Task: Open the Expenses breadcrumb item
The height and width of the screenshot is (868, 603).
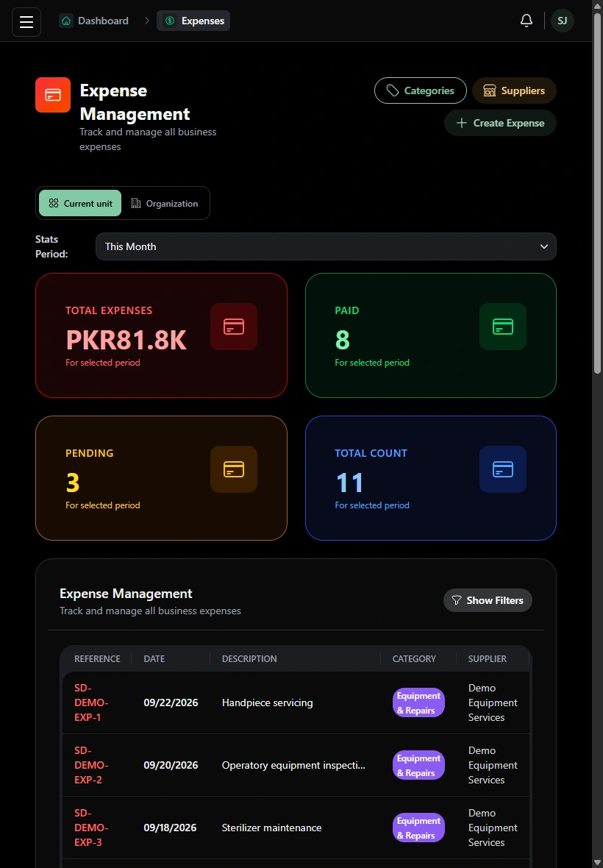Action: click(x=193, y=21)
